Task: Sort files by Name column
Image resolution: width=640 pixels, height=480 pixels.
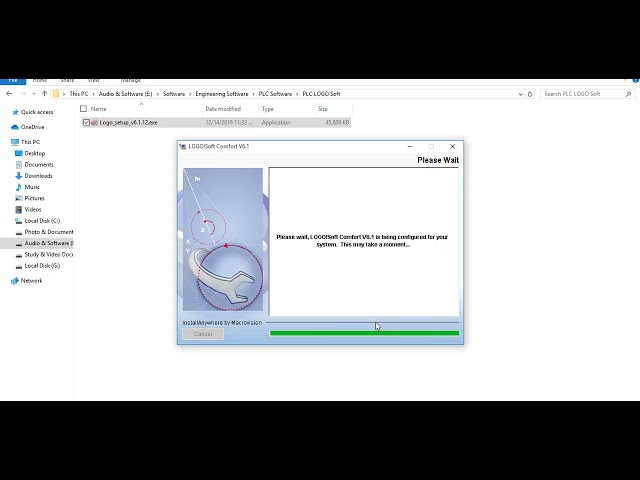Action: pos(98,109)
